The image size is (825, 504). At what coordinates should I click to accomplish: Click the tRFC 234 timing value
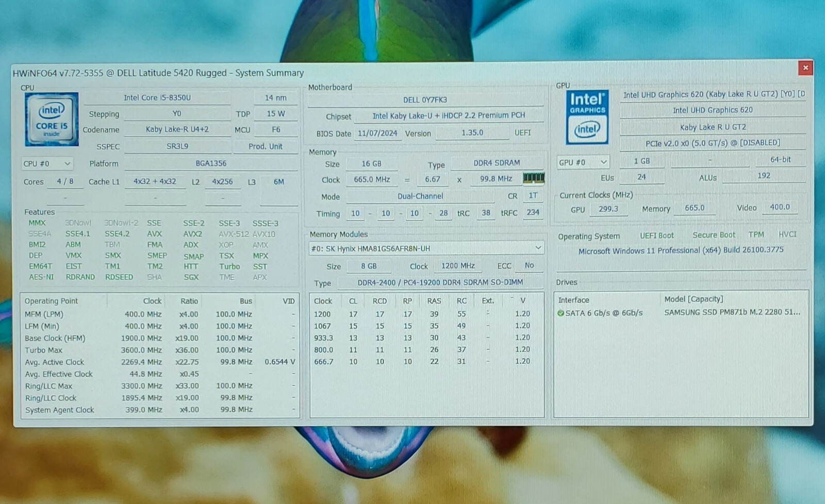(x=533, y=212)
